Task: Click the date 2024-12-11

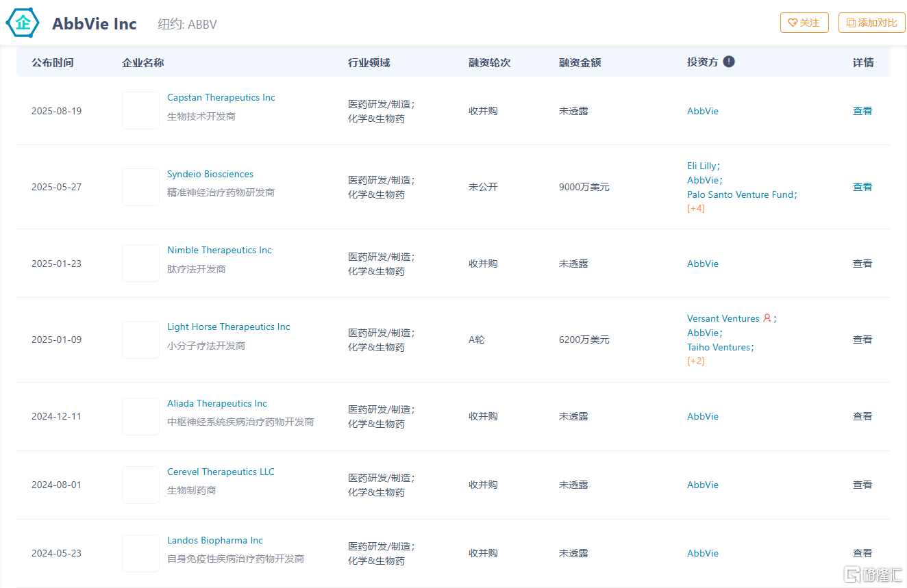Action: [x=56, y=416]
